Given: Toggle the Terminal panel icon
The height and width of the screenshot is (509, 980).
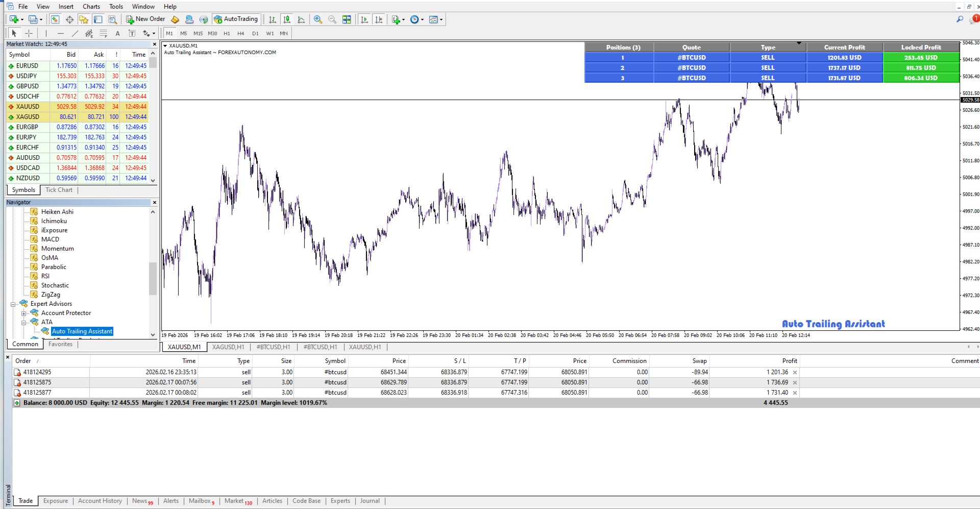Looking at the screenshot, I should click(98, 19).
